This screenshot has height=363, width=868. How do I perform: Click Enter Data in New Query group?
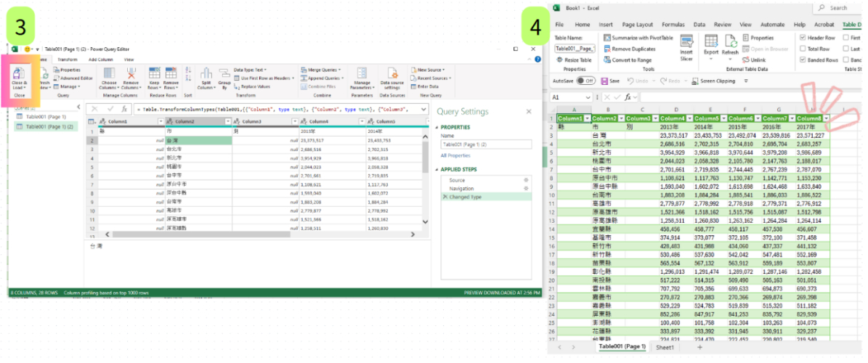click(424, 86)
